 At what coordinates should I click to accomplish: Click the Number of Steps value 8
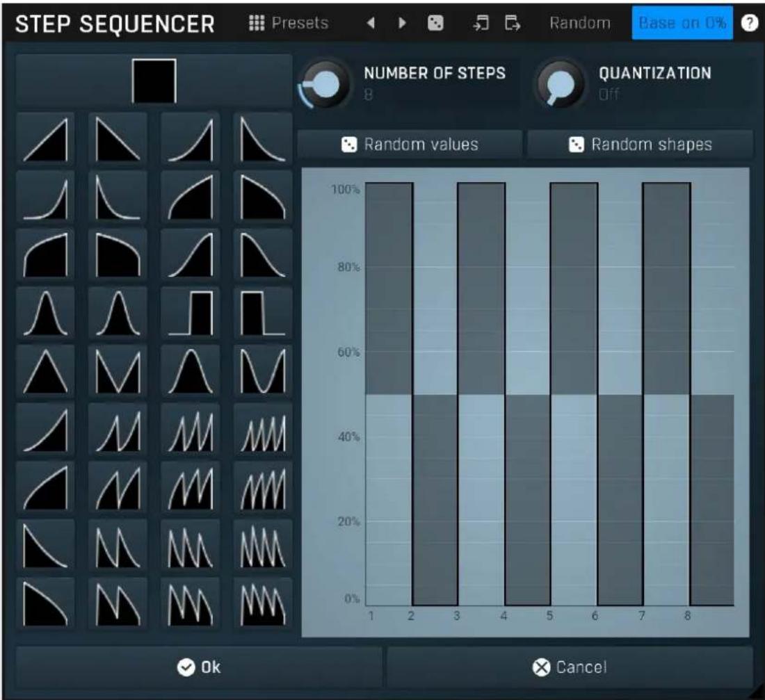coord(369,94)
